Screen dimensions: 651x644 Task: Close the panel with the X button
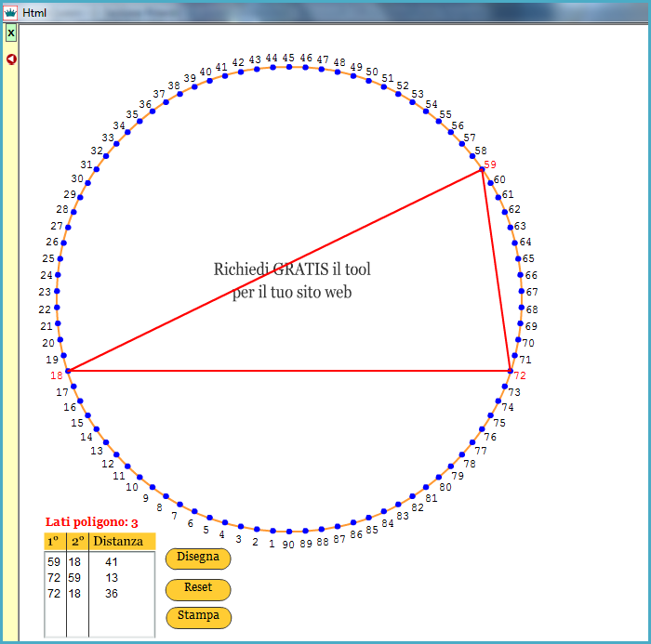pyautogui.click(x=11, y=33)
